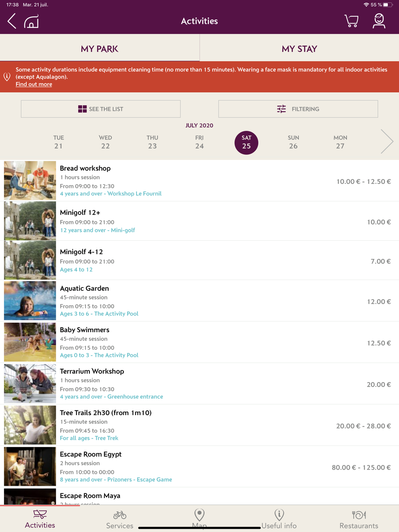Click the sliders icon beside Filtering
This screenshot has width=399, height=532.
281,109
